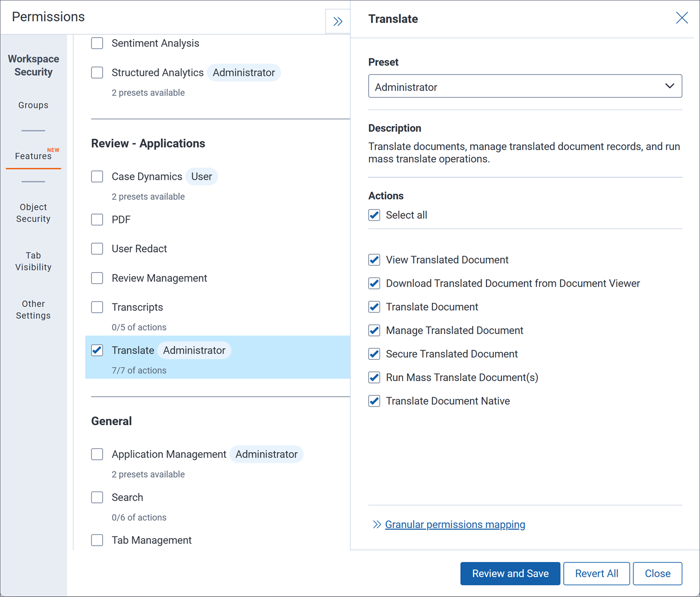Click the Preset dropdown arrow

(670, 86)
